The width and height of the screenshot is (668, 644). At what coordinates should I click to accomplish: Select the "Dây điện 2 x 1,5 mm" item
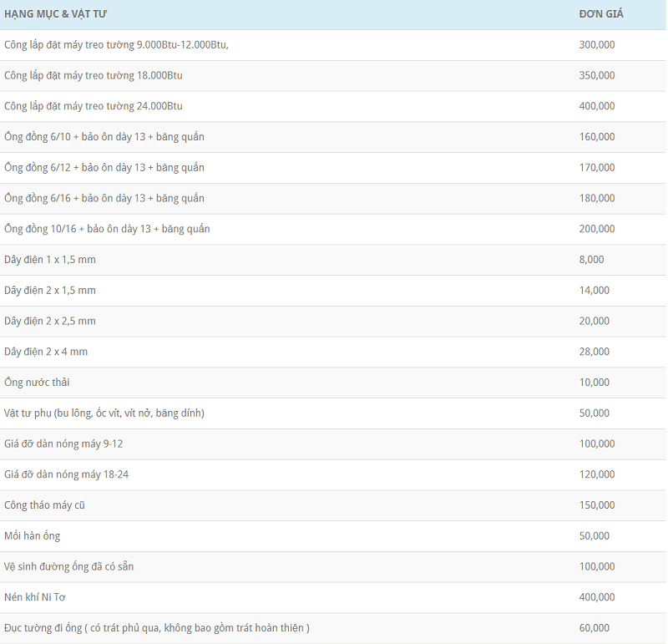click(50, 290)
